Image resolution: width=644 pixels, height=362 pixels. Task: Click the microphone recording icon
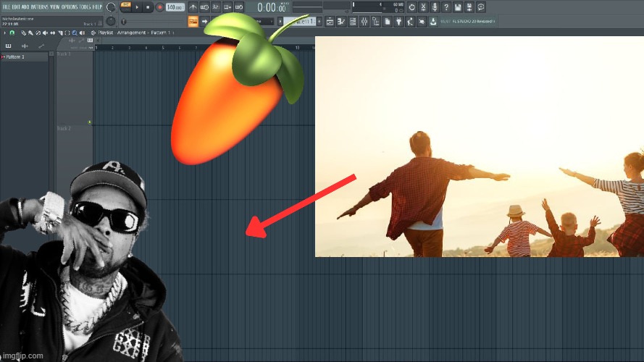[x=435, y=7]
